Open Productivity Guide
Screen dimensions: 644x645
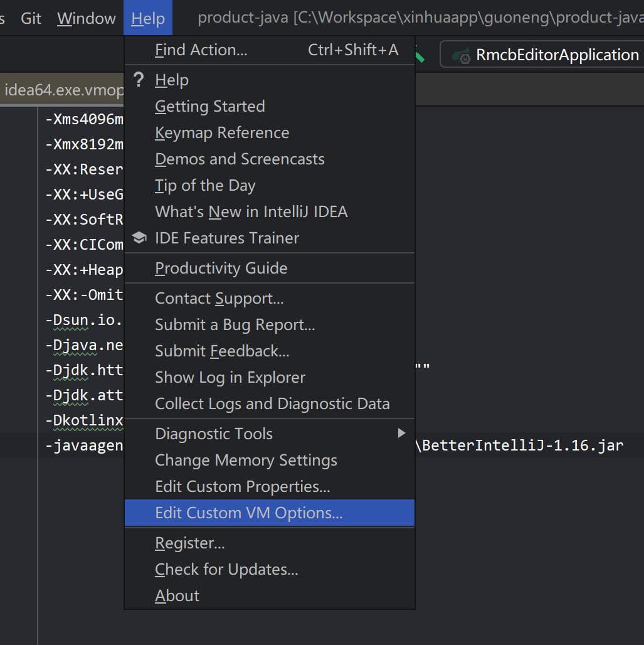270,268
